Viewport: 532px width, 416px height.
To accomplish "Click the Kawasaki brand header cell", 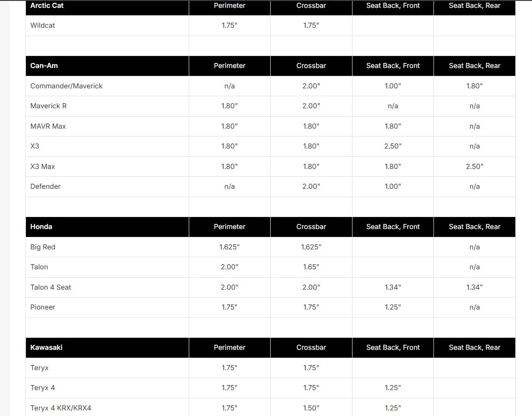I will (x=46, y=348).
